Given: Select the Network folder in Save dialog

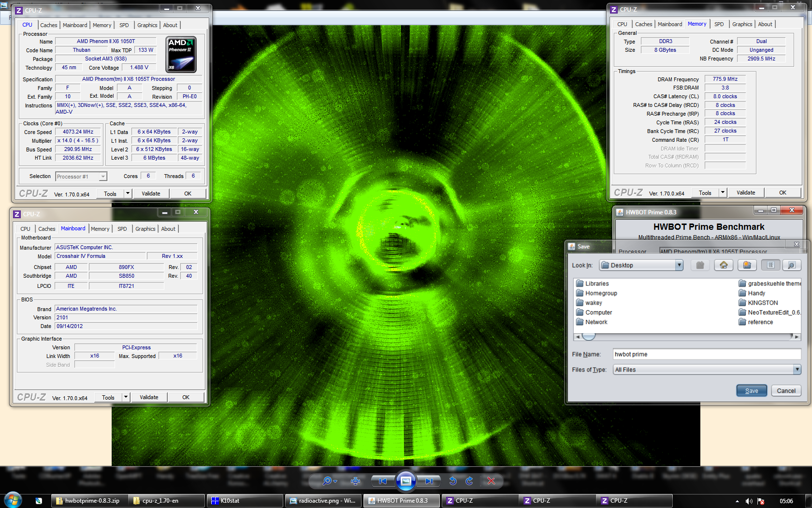Looking at the screenshot, I should [x=592, y=322].
